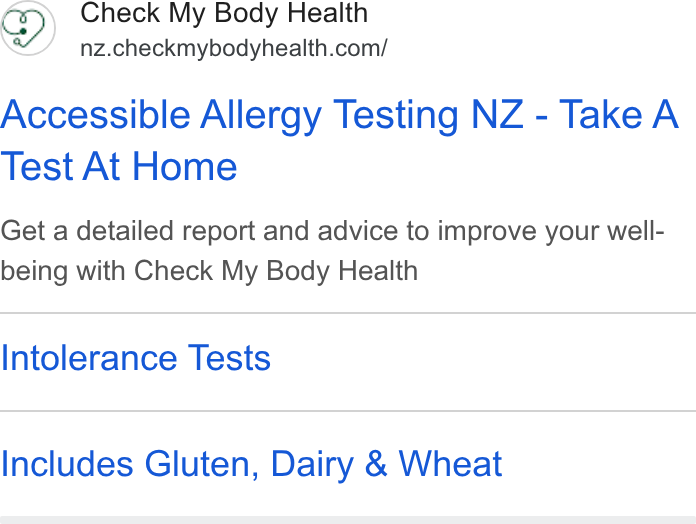Click the word 'Intolerance' in the sitelink
696x524 pixels.
[x=89, y=358]
